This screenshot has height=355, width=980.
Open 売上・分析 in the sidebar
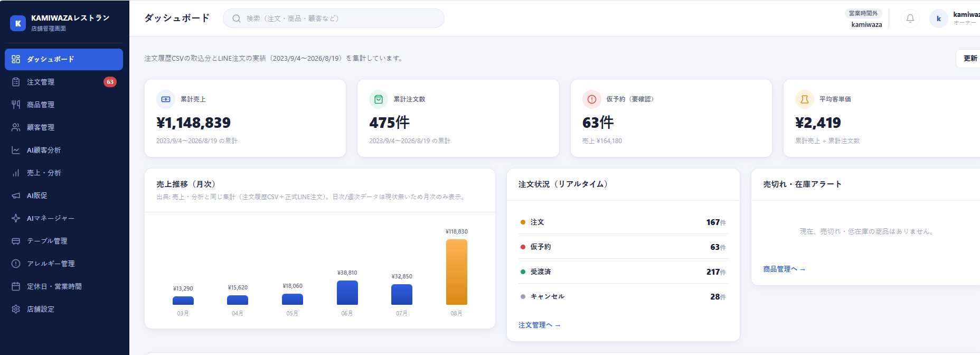64,173
